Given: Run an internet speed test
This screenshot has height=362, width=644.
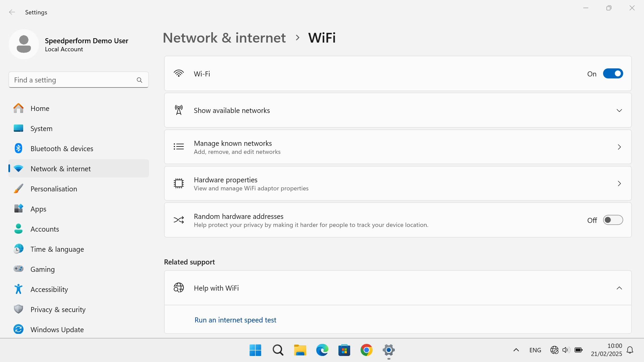Looking at the screenshot, I should tap(235, 320).
